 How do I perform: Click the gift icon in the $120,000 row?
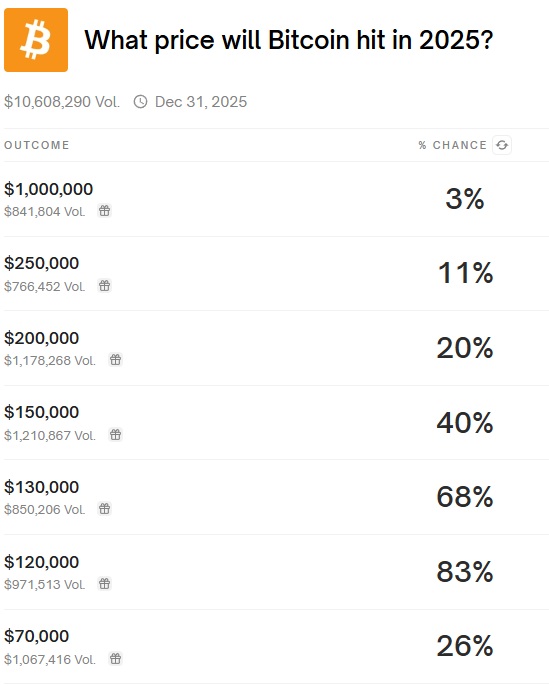105,584
